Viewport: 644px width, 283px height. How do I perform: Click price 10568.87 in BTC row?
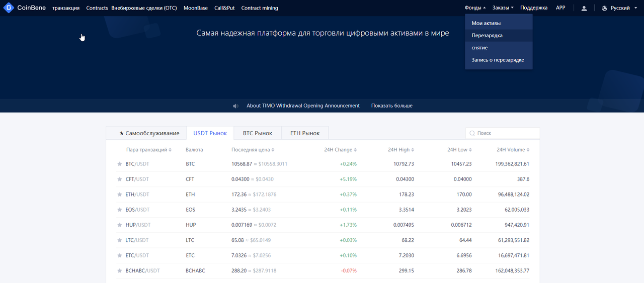(x=242, y=164)
